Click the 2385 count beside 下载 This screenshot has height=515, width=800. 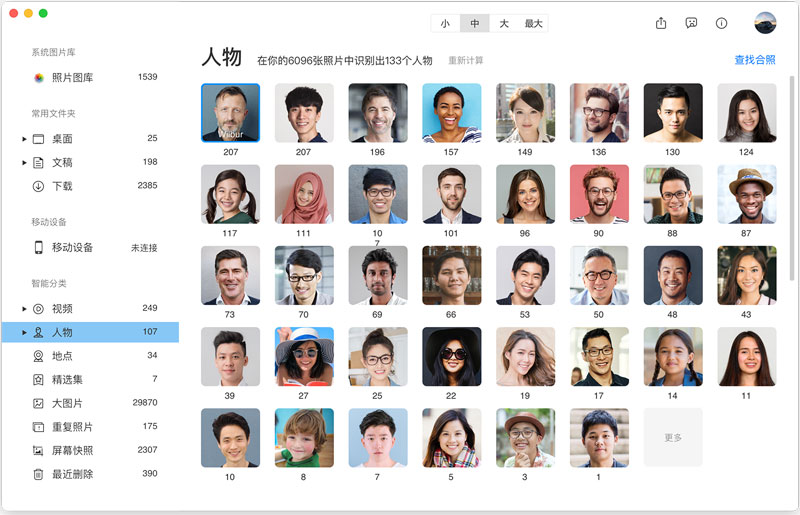(147, 185)
